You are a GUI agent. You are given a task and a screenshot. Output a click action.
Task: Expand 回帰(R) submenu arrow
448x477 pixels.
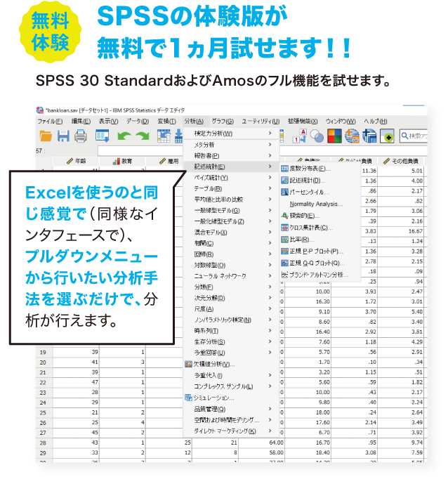click(x=270, y=254)
